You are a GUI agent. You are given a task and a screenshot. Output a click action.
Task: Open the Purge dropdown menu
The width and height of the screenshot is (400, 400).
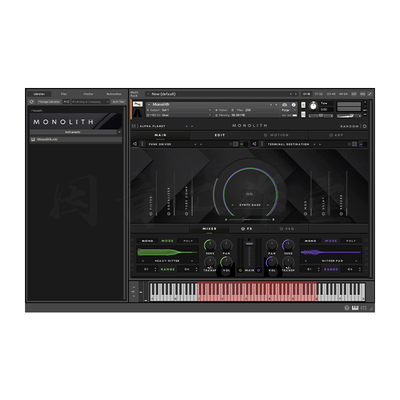coord(287,110)
